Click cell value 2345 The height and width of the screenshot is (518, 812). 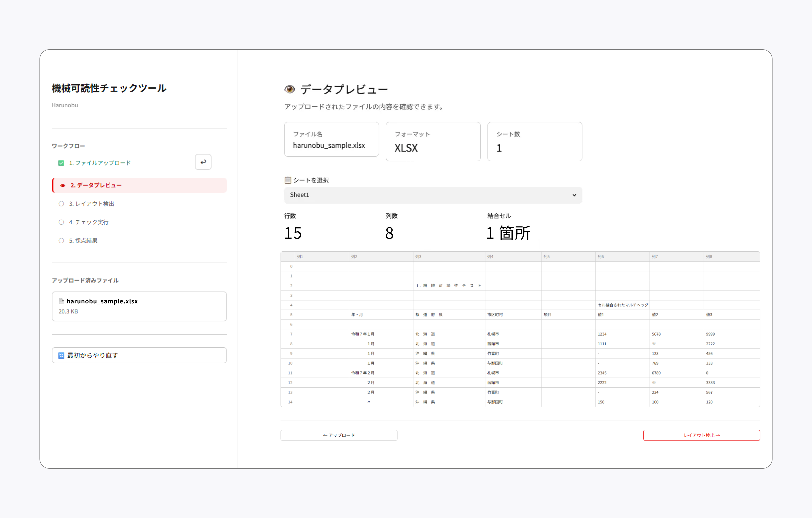(x=622, y=373)
